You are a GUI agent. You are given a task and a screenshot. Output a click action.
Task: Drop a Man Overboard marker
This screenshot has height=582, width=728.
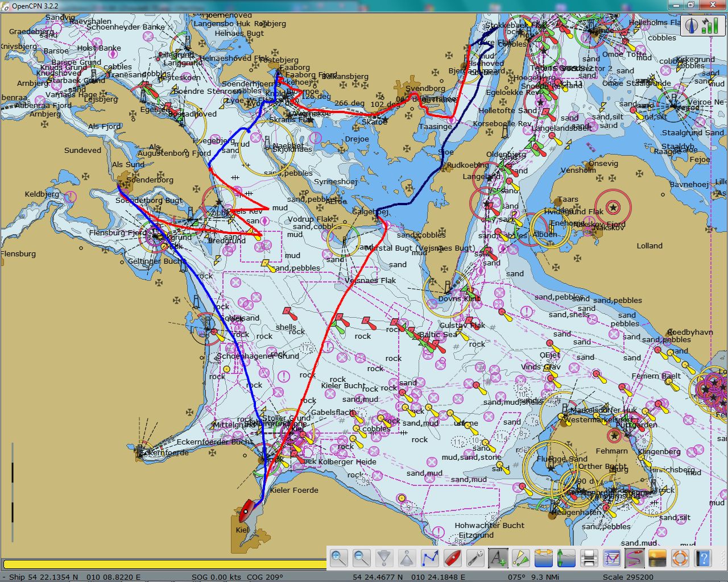680,558
